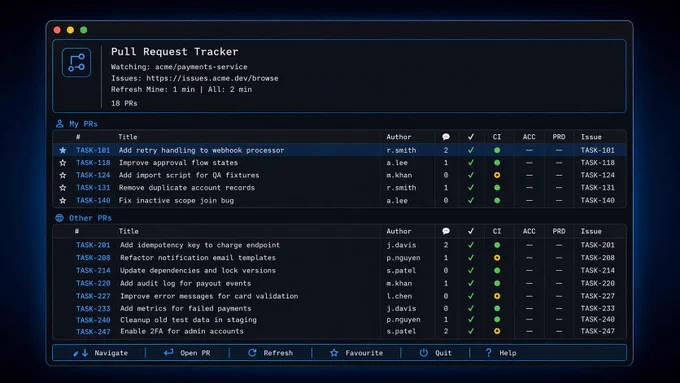This screenshot has width=680, height=383.
Task: Click the Quit button
Action: click(435, 353)
